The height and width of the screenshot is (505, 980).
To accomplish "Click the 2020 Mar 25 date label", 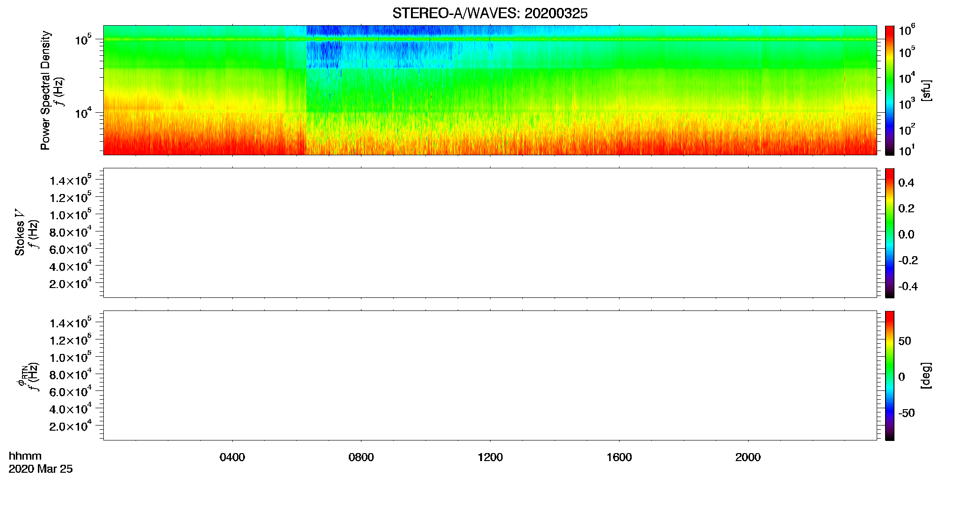I will tap(41, 469).
